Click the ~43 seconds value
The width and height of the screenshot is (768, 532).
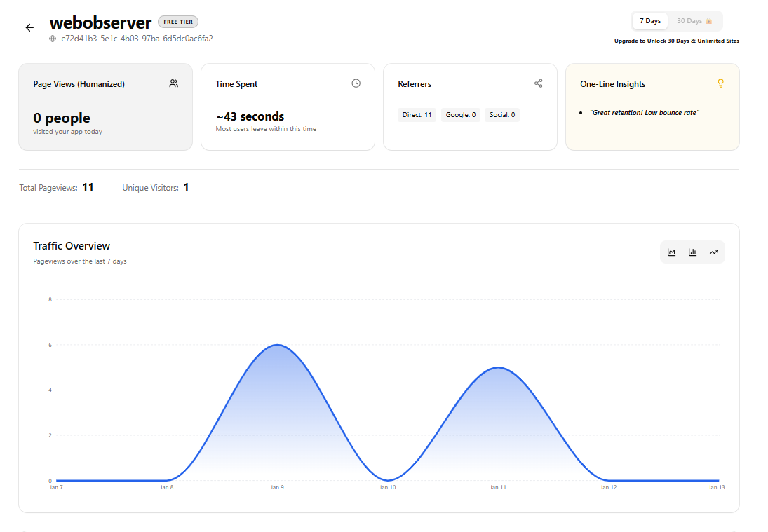pos(250,116)
